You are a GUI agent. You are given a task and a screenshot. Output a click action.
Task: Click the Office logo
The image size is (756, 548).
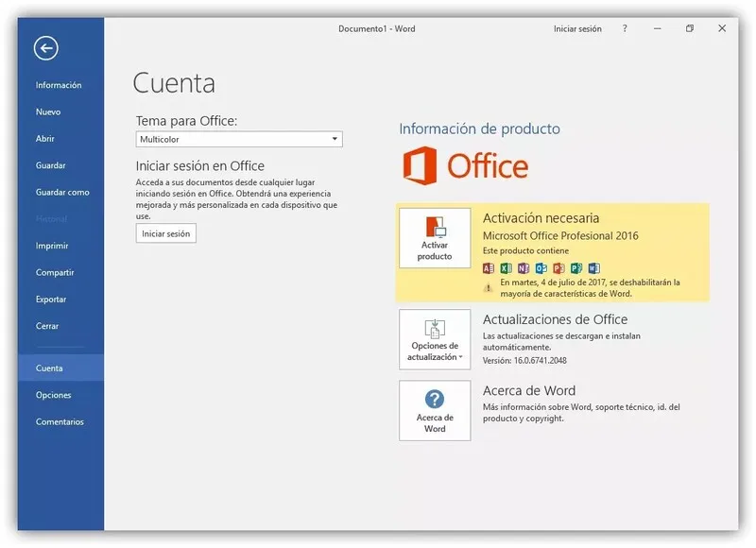coord(465,165)
